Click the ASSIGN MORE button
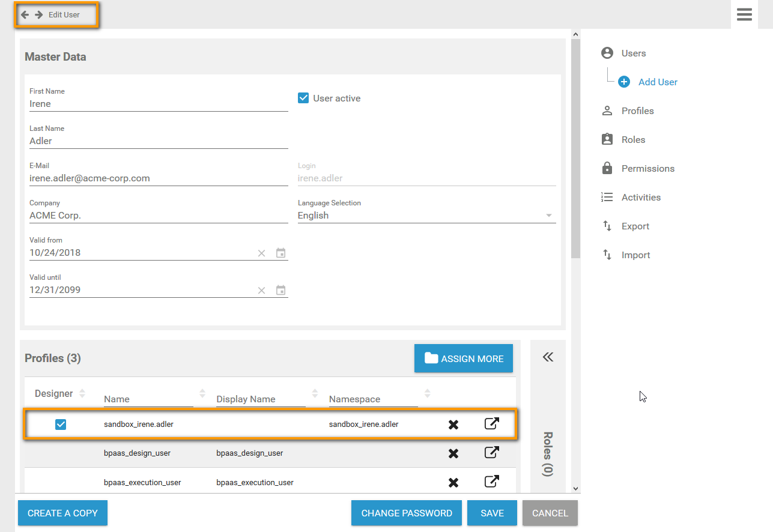This screenshot has height=532, width=773. pyautogui.click(x=464, y=358)
